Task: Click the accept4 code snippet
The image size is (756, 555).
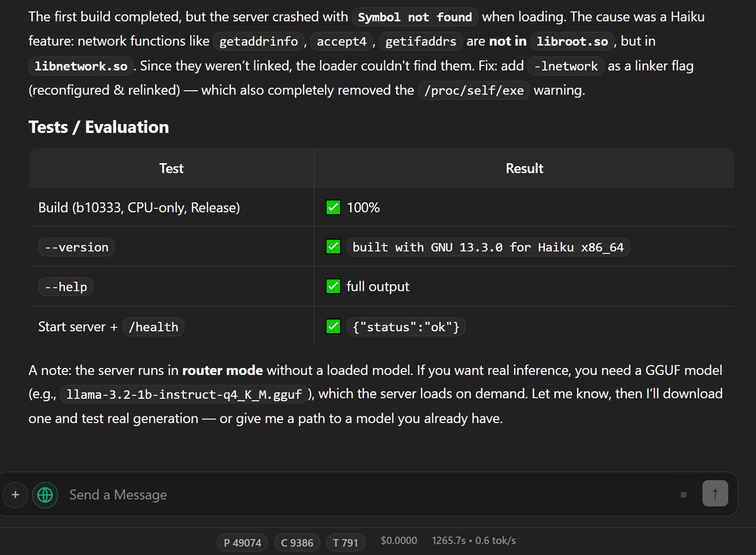Action: (341, 42)
